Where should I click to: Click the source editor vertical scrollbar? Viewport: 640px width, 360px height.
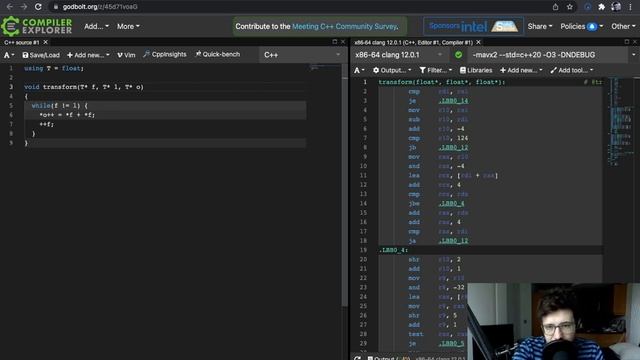pos(344,192)
